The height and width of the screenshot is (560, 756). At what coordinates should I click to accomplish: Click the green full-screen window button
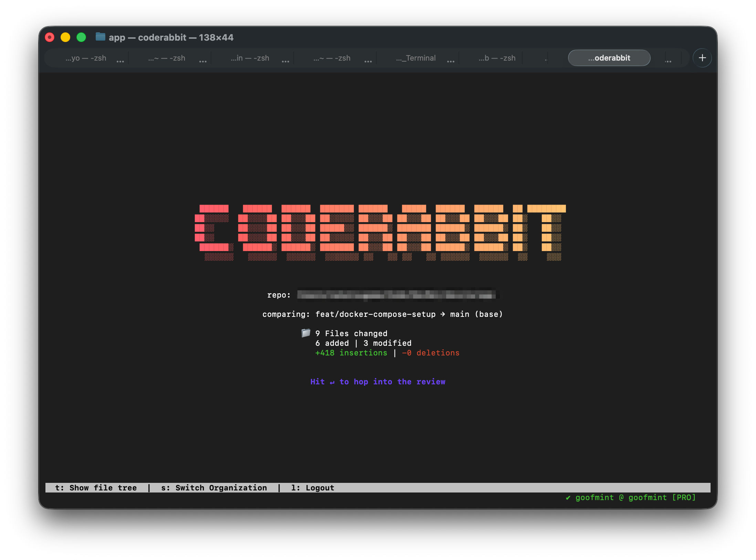pos(81,37)
